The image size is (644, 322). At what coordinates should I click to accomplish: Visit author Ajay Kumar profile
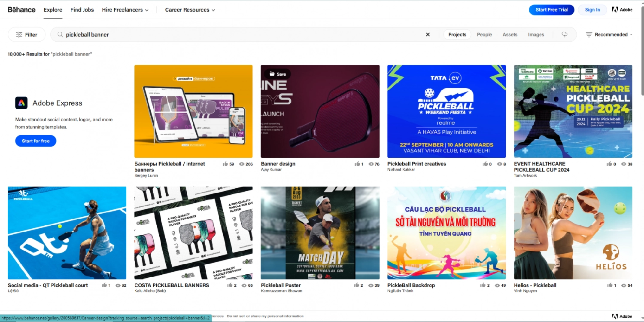[x=271, y=169]
